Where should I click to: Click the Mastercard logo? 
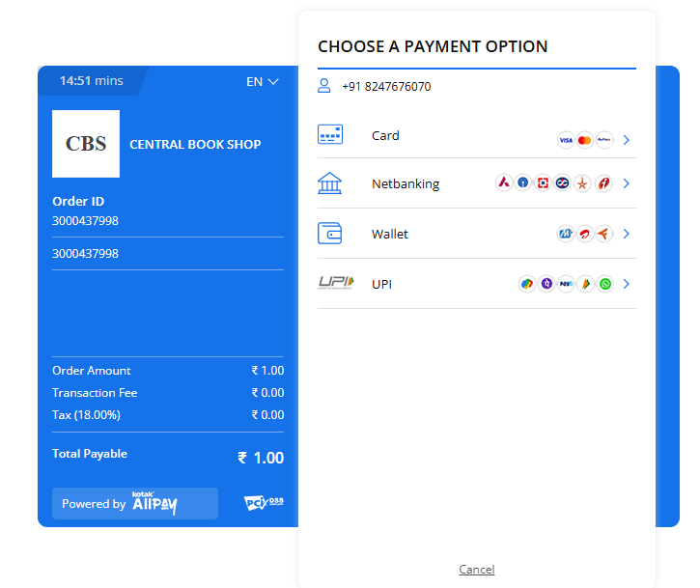pos(585,140)
